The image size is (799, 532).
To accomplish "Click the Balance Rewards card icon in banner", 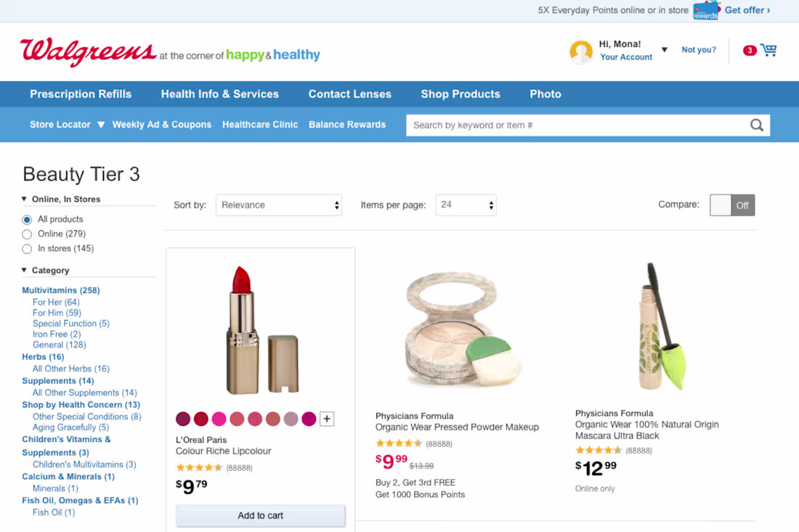I will click(x=705, y=10).
